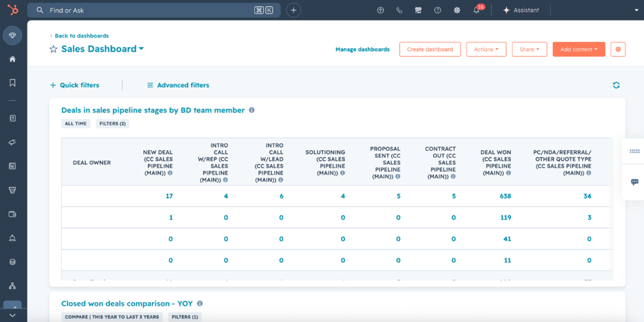Image resolution: width=644 pixels, height=322 pixels.
Task: Click the value 3 in last column
Action: pos(589,218)
